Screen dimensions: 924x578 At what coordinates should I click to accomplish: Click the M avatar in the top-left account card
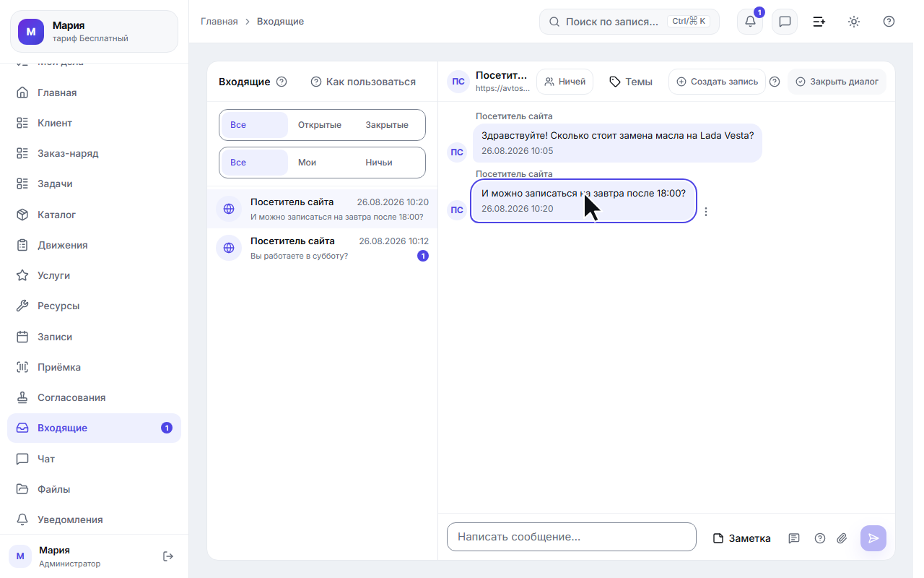pos(31,32)
